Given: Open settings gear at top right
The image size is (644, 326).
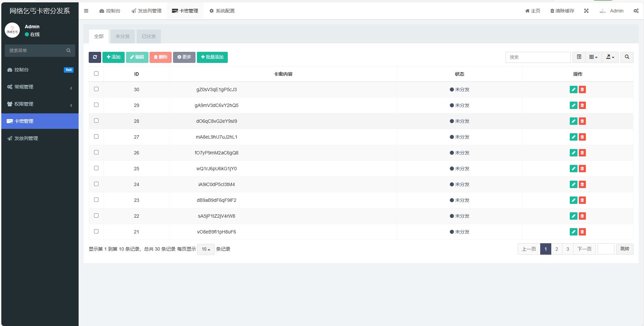Looking at the screenshot, I should click(636, 10).
